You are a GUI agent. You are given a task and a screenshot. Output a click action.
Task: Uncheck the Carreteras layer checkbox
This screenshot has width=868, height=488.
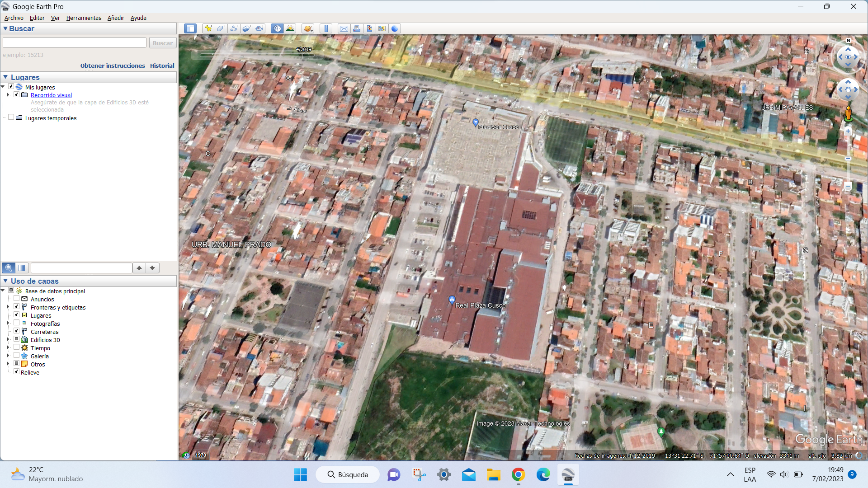click(x=17, y=331)
